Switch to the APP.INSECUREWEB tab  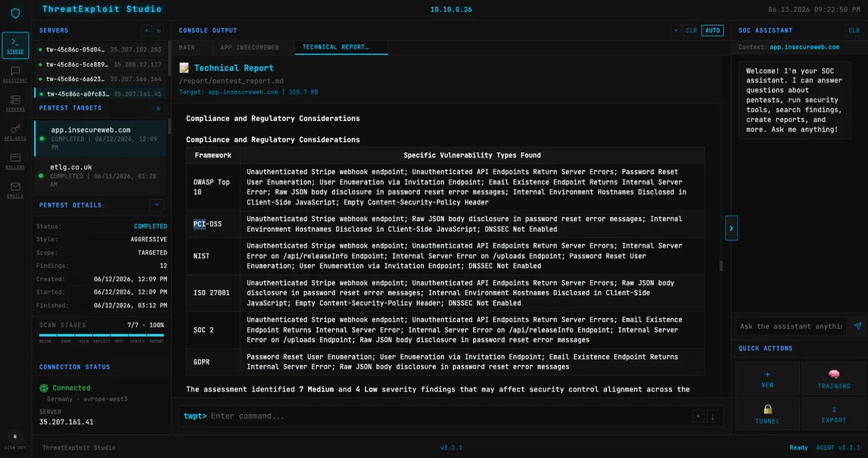click(x=250, y=47)
